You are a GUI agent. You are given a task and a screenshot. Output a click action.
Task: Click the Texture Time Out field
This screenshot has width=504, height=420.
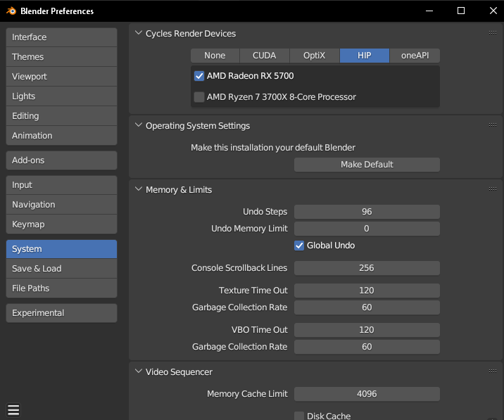click(367, 291)
